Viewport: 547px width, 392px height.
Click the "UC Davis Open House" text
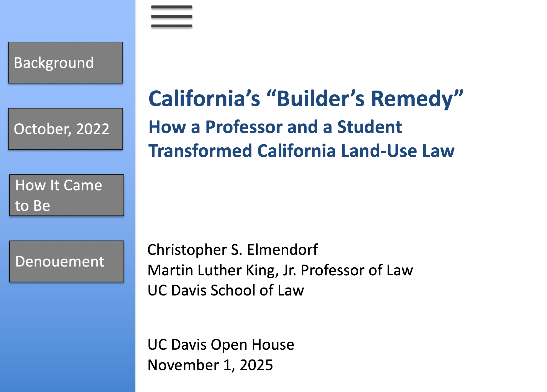click(221, 344)
